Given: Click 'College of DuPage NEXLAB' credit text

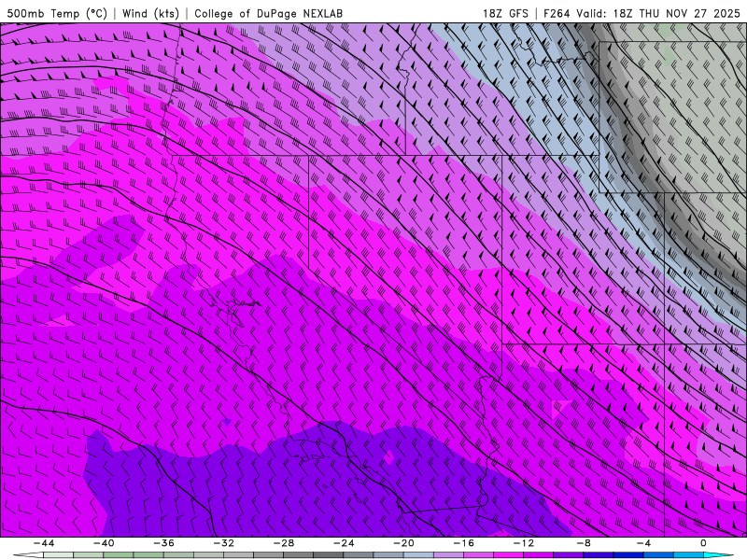Looking at the screenshot, I should (268, 13).
